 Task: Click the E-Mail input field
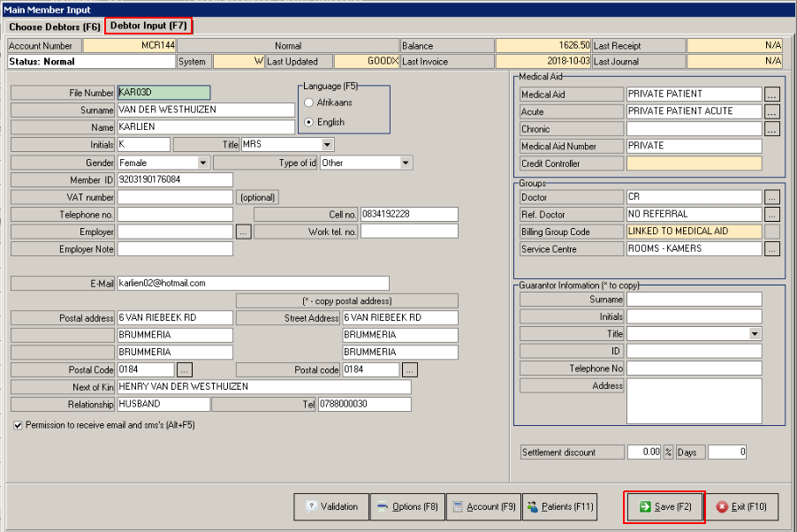pos(253,284)
